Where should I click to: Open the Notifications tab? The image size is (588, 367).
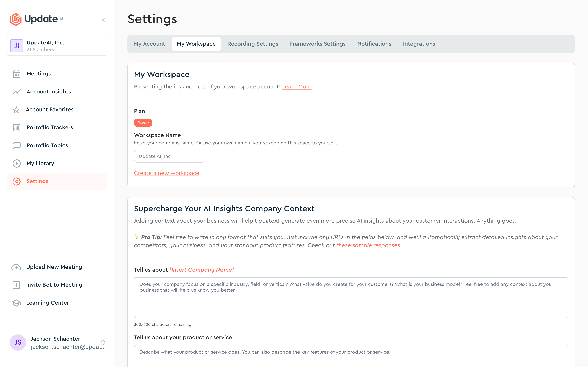click(374, 44)
